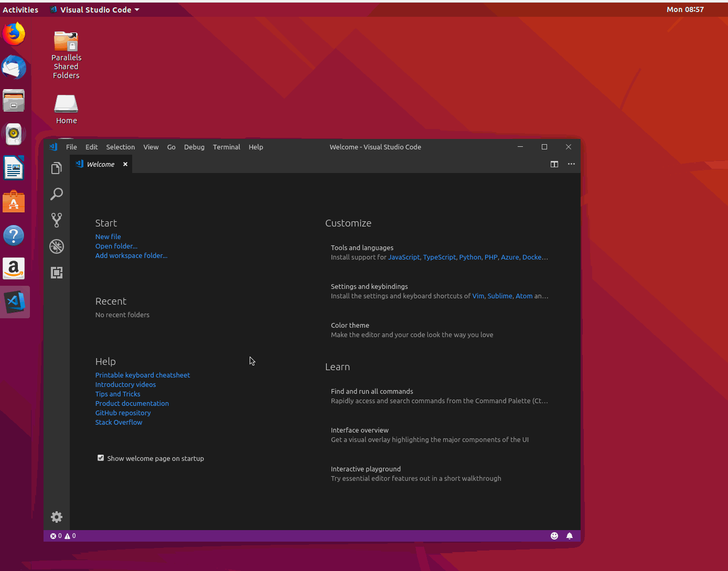The height and width of the screenshot is (571, 728).
Task: Open the File menu
Action: point(71,147)
